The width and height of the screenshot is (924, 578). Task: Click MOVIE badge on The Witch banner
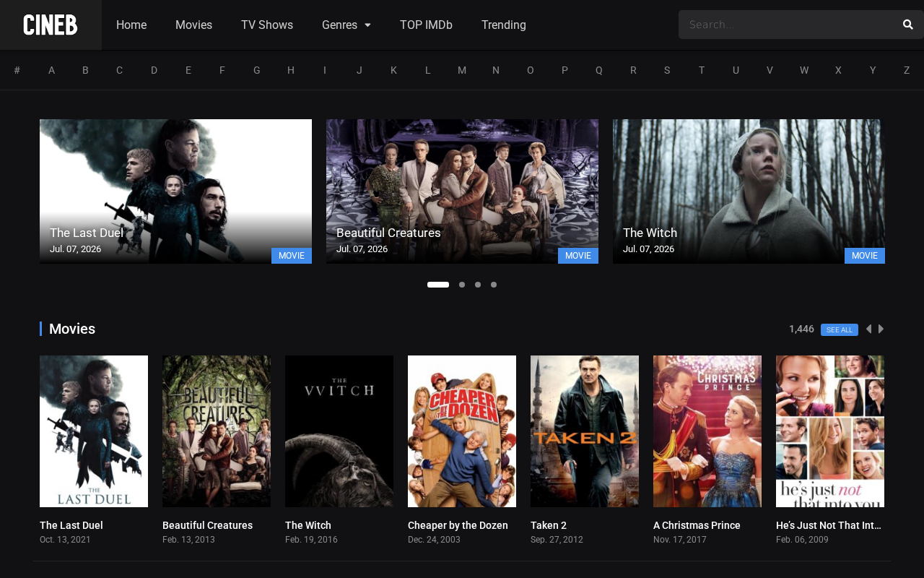865,256
